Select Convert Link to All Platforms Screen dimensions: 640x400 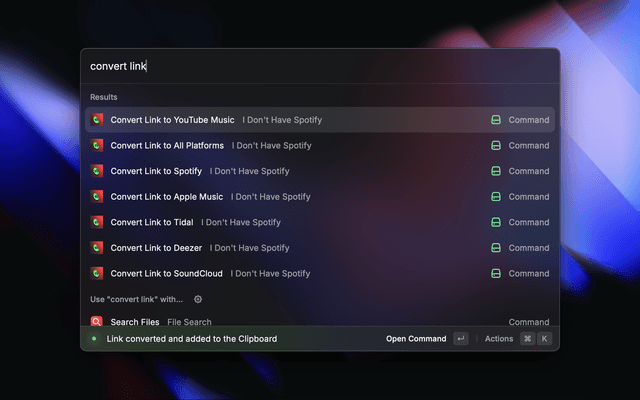(168, 146)
